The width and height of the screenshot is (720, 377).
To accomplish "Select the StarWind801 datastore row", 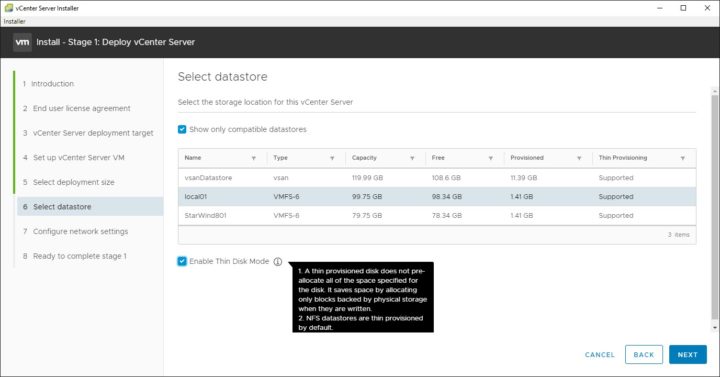I will point(437,215).
